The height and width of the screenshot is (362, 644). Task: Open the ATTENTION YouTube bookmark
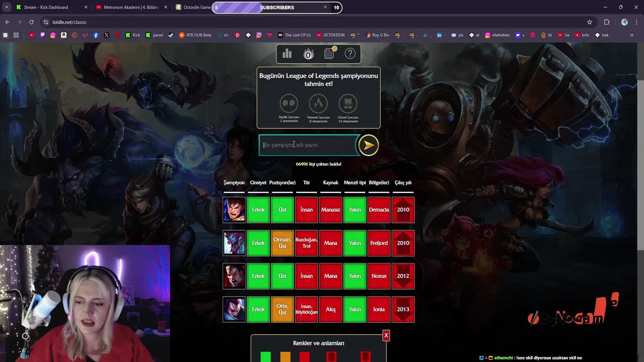[x=331, y=35]
